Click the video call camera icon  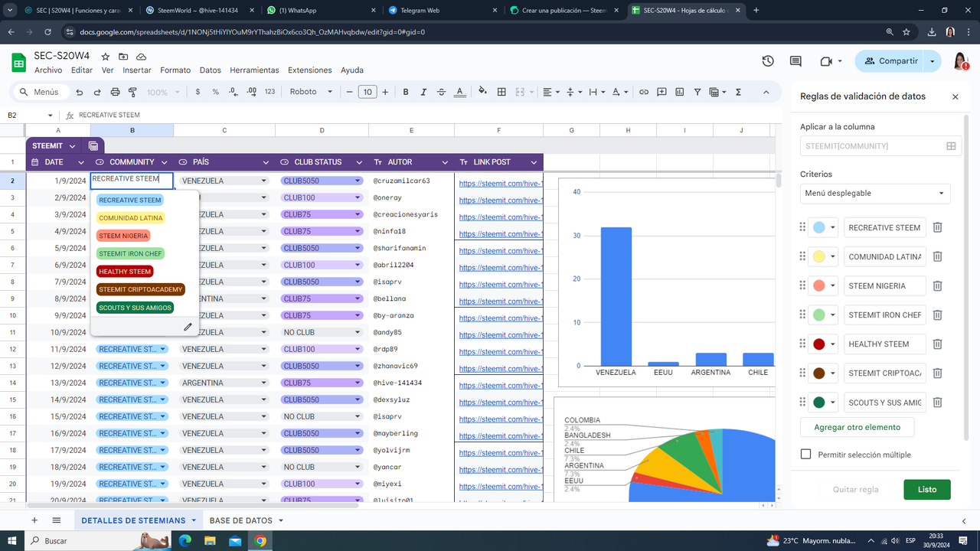[825, 61]
